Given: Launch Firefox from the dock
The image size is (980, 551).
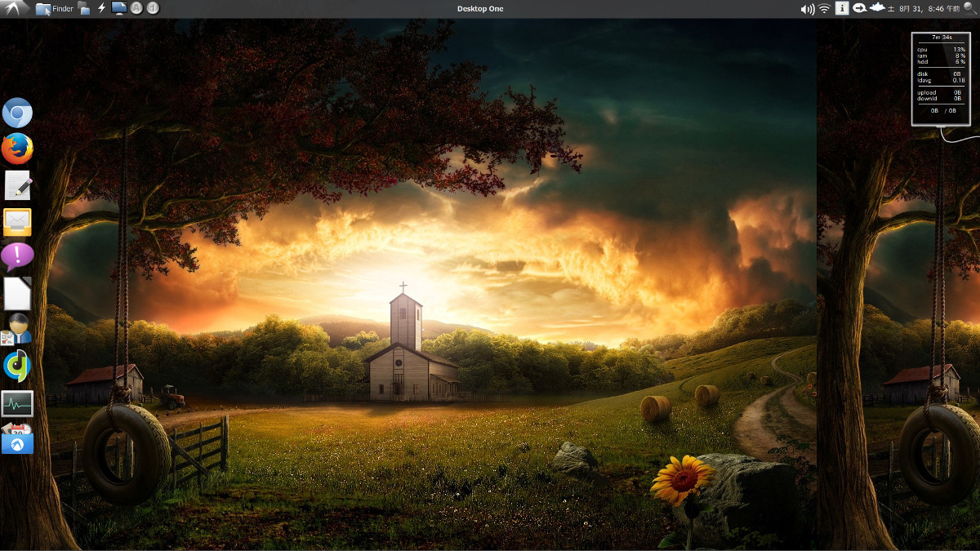Looking at the screenshot, I should [x=17, y=149].
